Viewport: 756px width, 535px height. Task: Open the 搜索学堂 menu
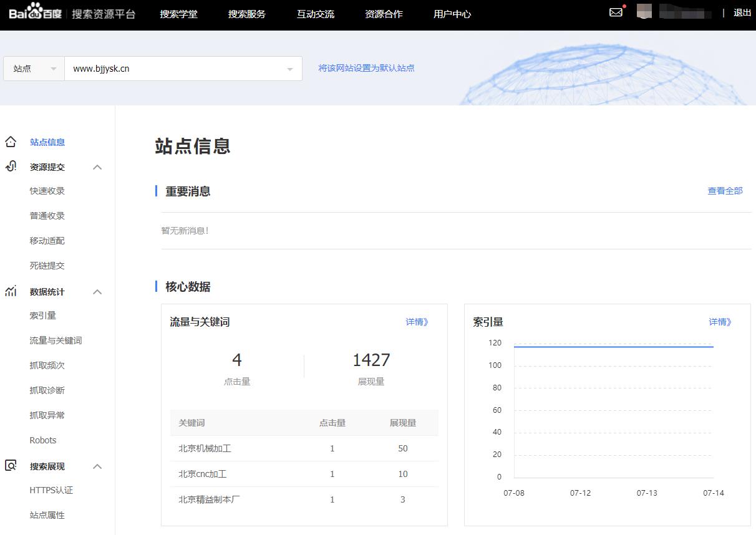180,14
